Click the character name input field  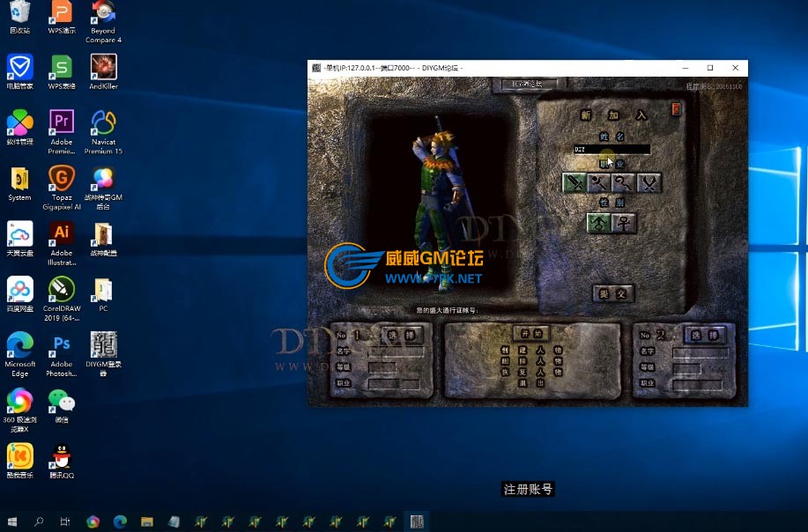(x=612, y=150)
